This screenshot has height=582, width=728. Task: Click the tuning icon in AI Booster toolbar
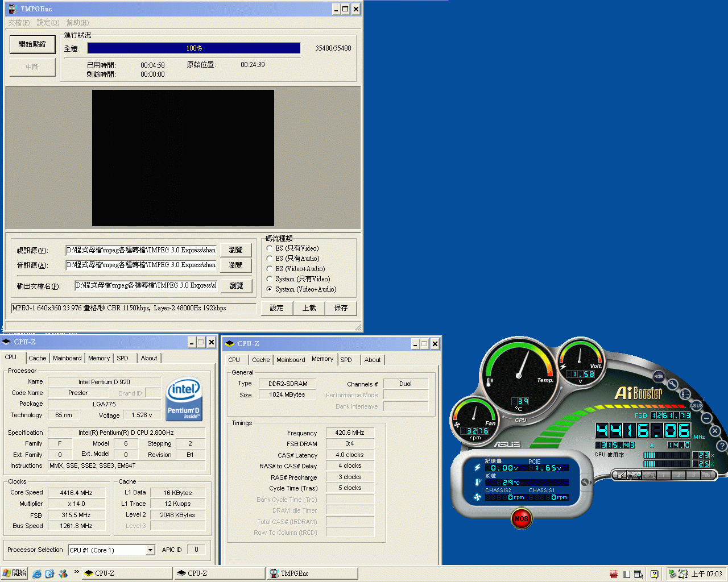[635, 475]
